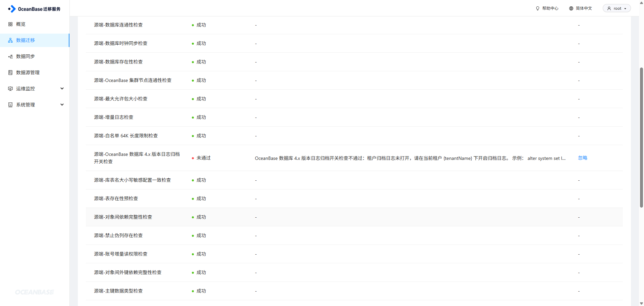
Task: Select row 源端-账号增量读权限检查
Action: [354, 254]
